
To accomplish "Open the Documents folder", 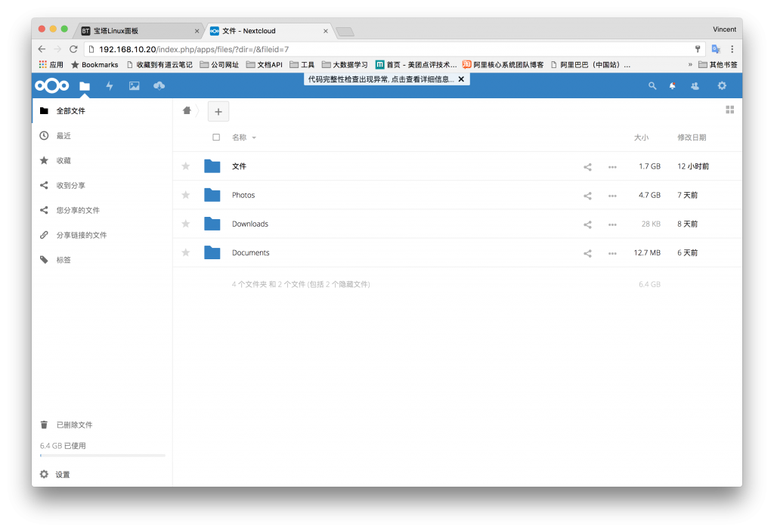I will click(251, 252).
